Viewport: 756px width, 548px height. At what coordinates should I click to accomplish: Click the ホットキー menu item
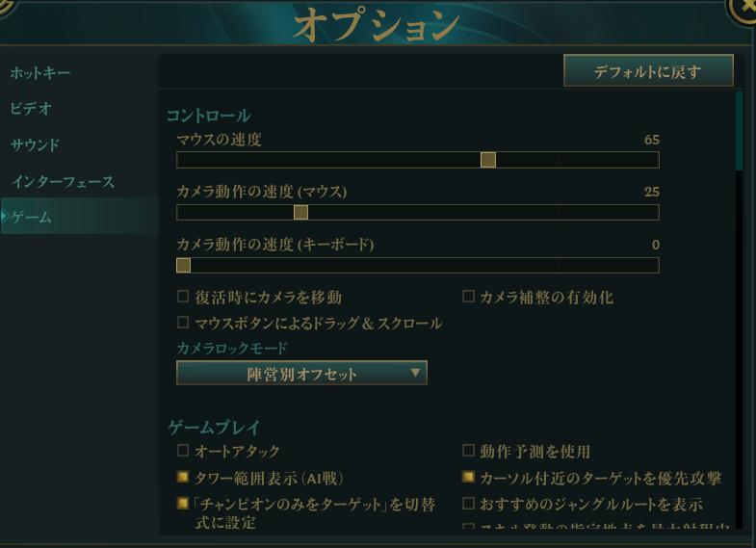coord(40,73)
